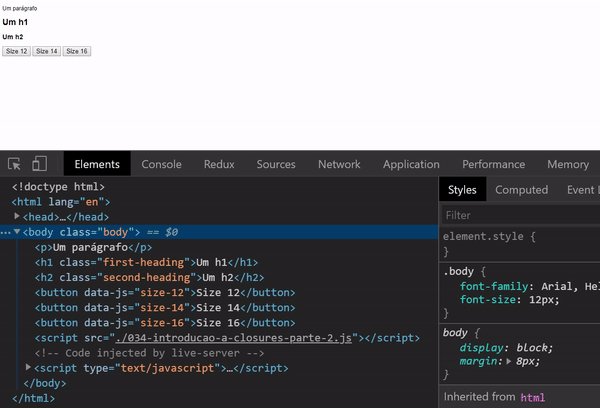This screenshot has height=408, width=600.
Task: Go to the Application tab
Action: tap(411, 164)
